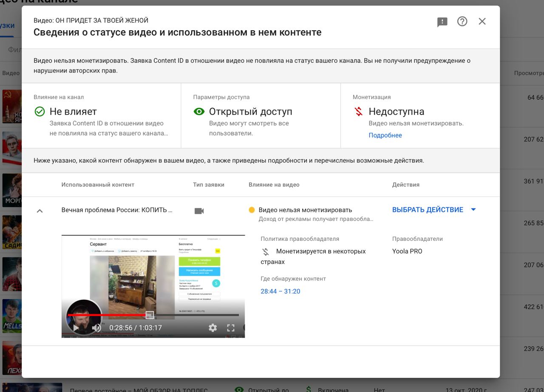Screen dimensions: 544x392
Task: Click the 'Yoola PRO' rights holder text
Action: tap(407, 251)
